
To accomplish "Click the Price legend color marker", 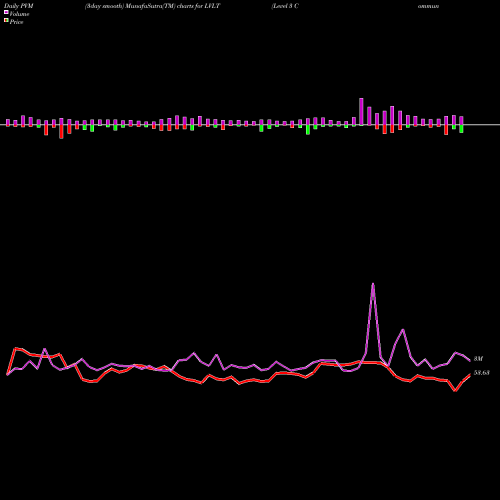I will coord(6,21).
